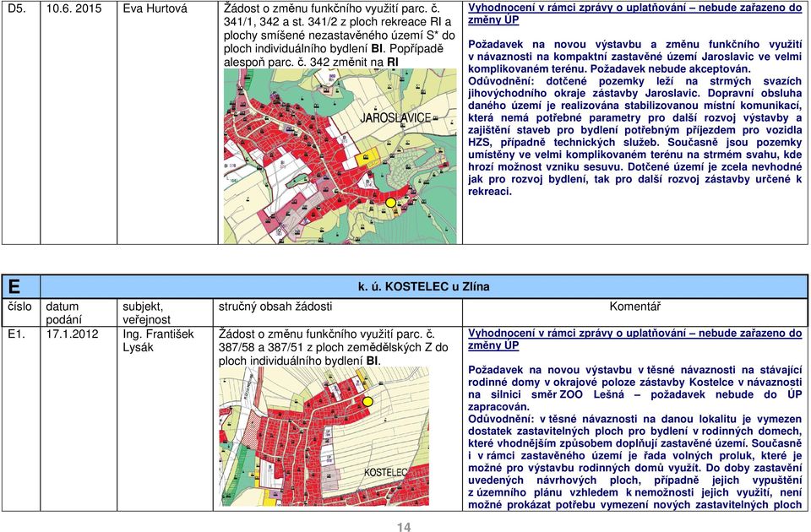Open the Kostelec zoning map thumbnail
The image size is (811, 532).
324,437
